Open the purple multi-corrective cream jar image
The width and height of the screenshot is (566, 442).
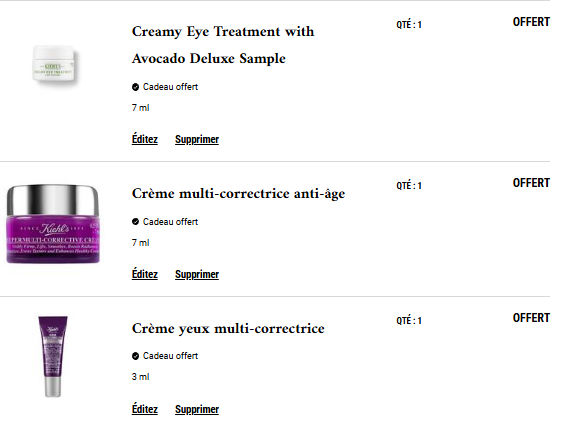pos(53,224)
